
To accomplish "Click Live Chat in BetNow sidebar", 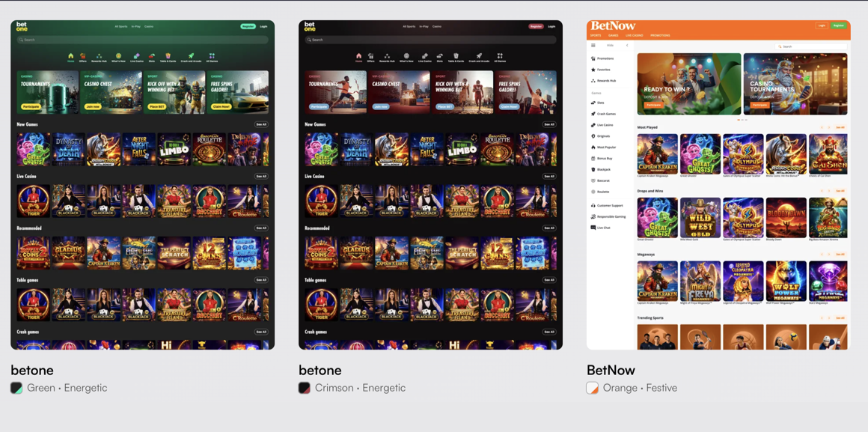I will pyautogui.click(x=601, y=228).
